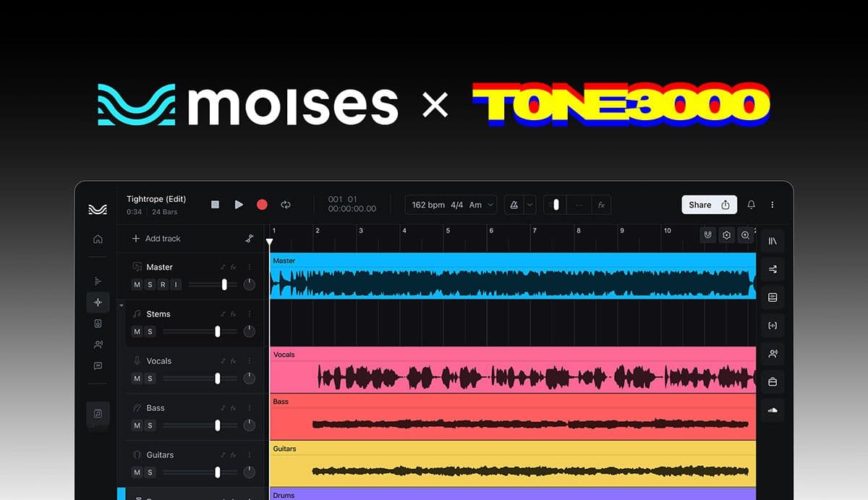This screenshot has width=868, height=500.
Task: Open the 162 bpm 4/4 Am dropdown
Action: click(x=451, y=205)
